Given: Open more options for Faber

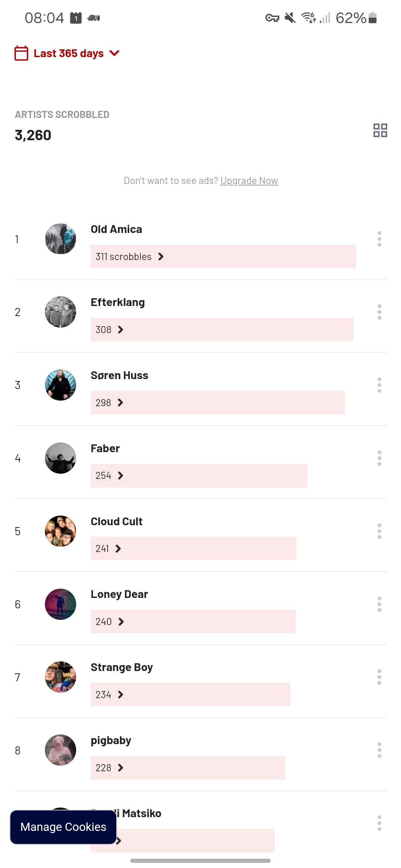Looking at the screenshot, I should pos(379,458).
